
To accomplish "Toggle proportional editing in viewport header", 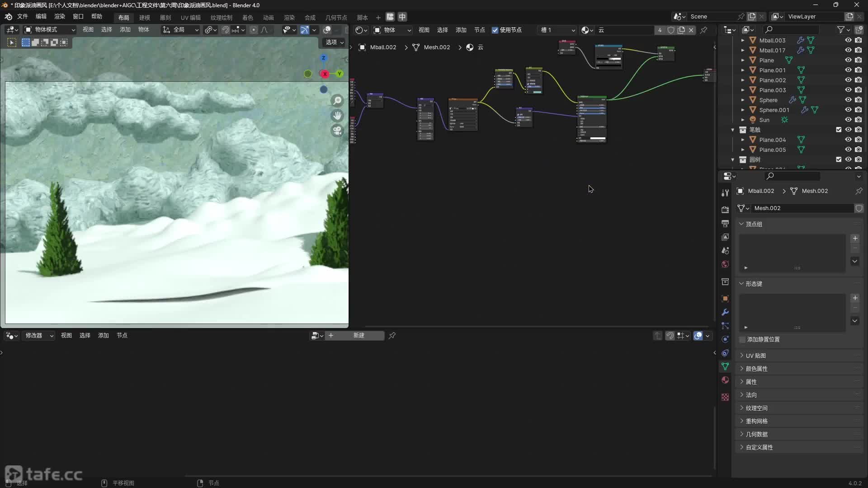I will (x=254, y=30).
